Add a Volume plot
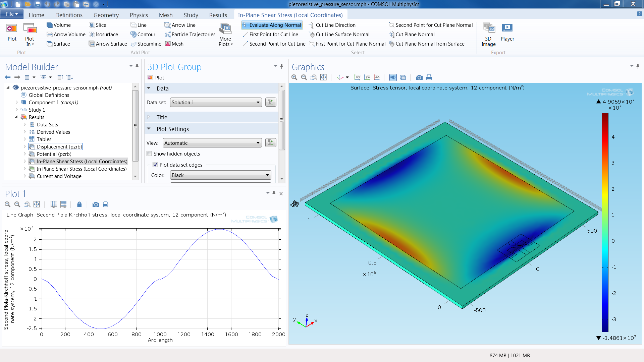The height and width of the screenshot is (362, 644). (59, 25)
